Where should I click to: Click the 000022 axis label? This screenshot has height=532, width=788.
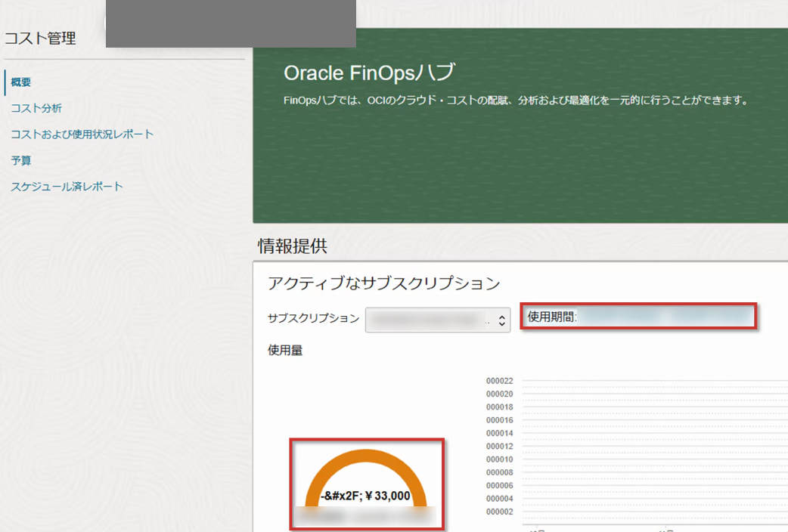(500, 382)
